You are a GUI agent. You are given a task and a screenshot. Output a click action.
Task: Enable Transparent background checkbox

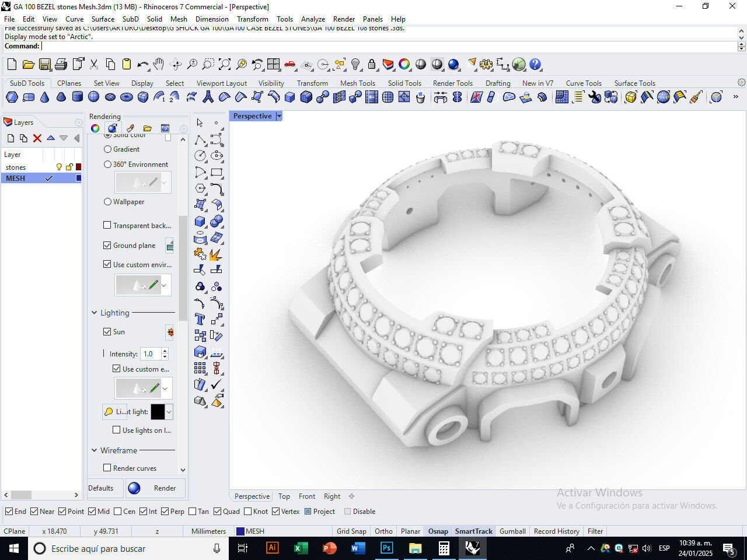tap(107, 225)
